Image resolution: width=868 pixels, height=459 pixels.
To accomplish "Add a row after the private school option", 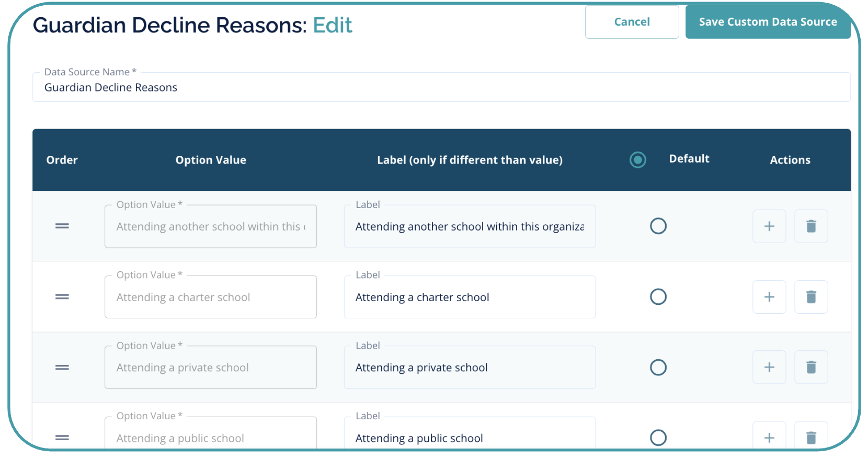I will (x=769, y=368).
